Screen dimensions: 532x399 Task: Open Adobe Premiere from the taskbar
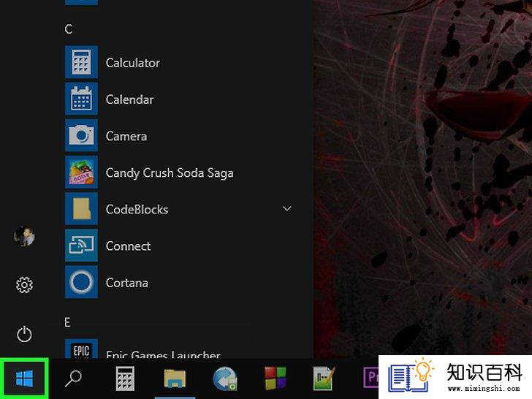coord(370,377)
